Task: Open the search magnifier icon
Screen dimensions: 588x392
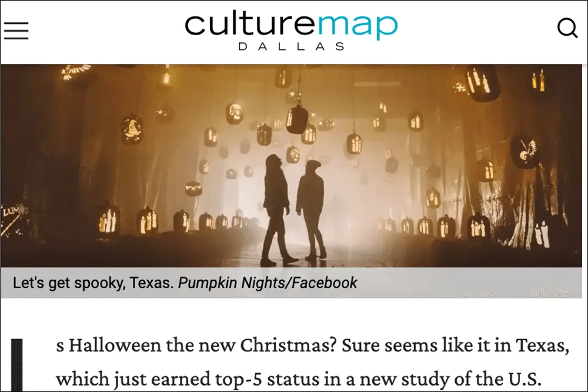Action: [x=567, y=28]
